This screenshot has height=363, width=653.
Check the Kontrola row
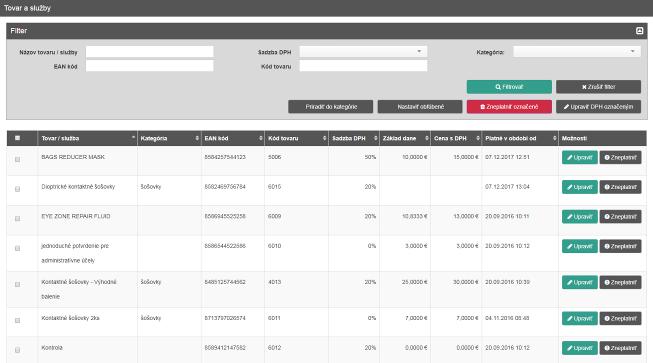pyautogui.click(x=17, y=350)
